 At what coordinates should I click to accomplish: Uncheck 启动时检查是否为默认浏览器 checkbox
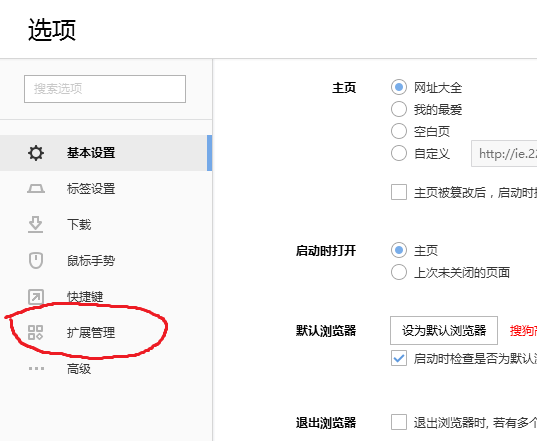399,358
